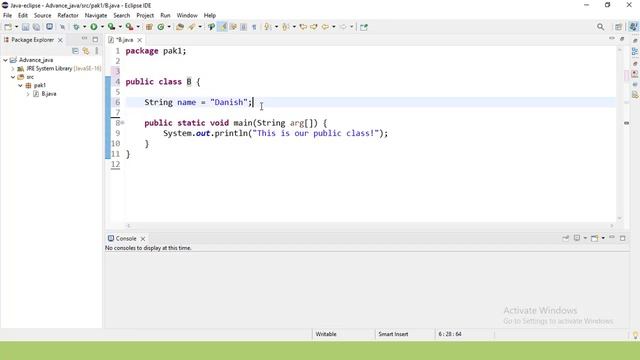Open the Help menu

click(x=210, y=16)
